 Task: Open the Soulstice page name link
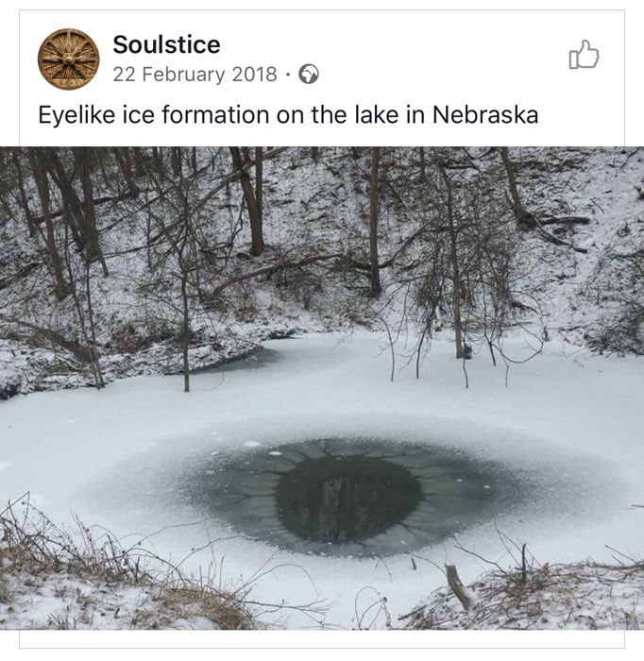click(166, 44)
